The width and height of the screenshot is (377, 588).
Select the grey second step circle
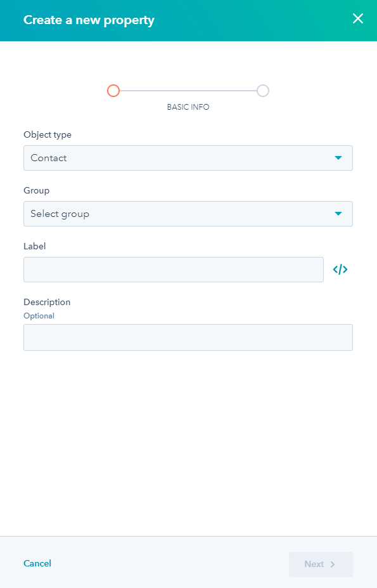coord(263,91)
